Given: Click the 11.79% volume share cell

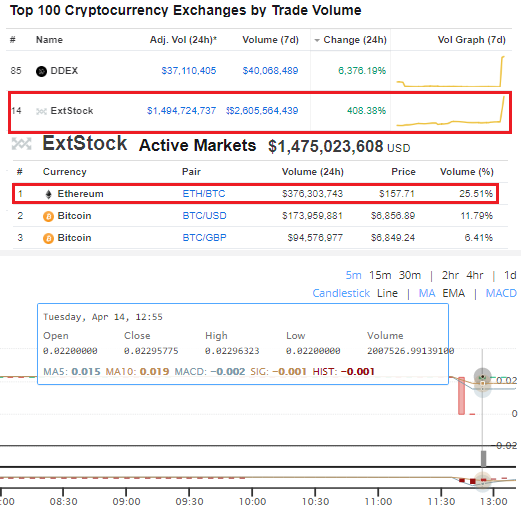Looking at the screenshot, I should click(477, 216).
